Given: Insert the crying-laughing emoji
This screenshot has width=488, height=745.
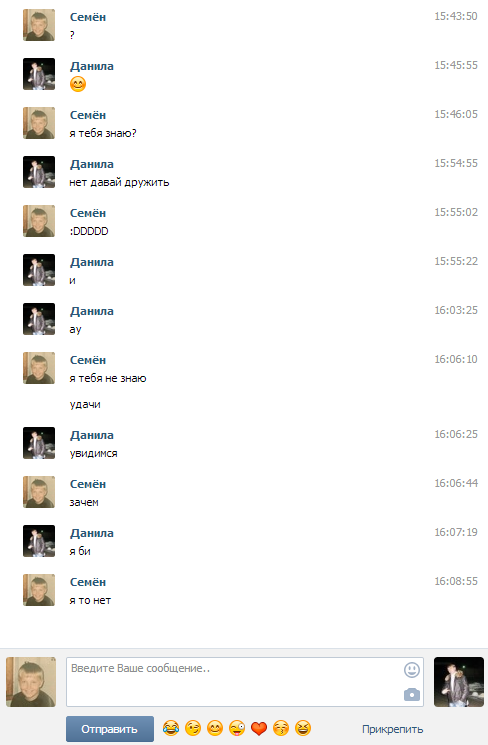Looking at the screenshot, I should [171, 728].
